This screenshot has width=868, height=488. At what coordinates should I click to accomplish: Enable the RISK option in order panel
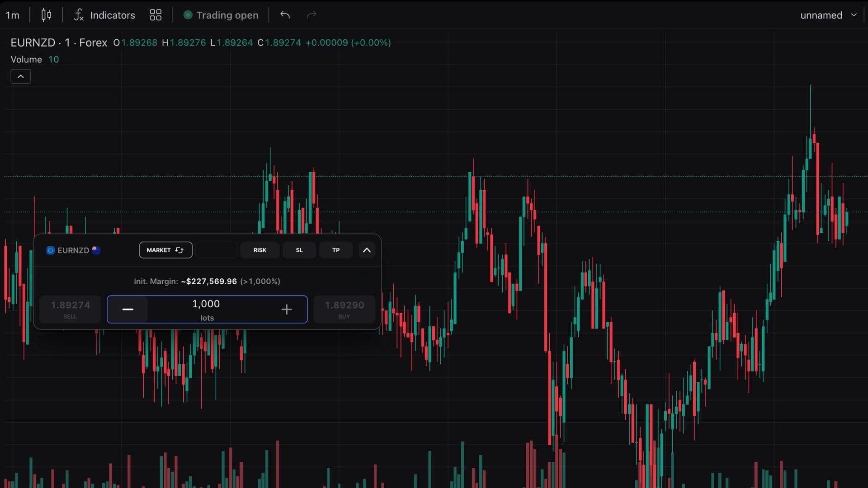(x=260, y=250)
